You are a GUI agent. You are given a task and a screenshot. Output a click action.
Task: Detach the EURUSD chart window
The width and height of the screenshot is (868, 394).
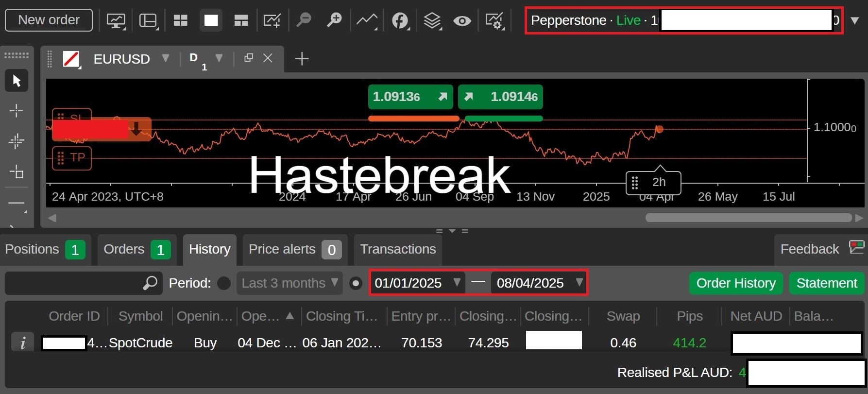click(x=249, y=58)
